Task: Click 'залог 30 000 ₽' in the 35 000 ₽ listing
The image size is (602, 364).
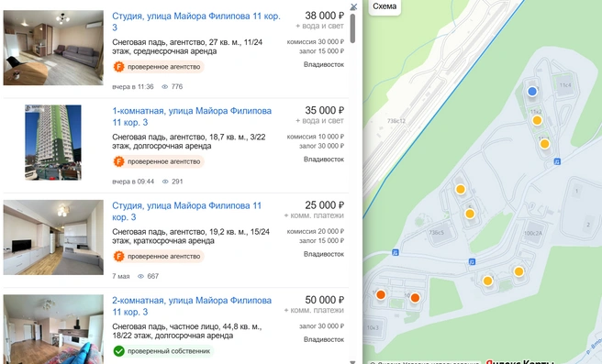Action: (x=322, y=146)
